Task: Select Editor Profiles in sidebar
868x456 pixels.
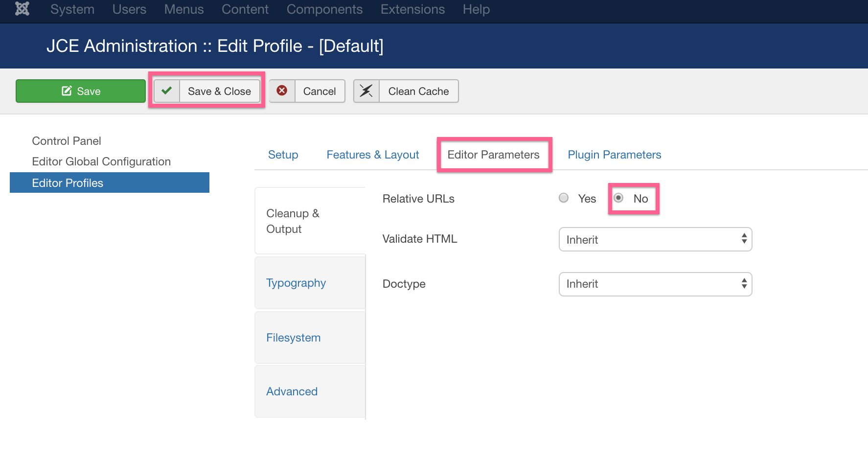Action: pos(110,182)
